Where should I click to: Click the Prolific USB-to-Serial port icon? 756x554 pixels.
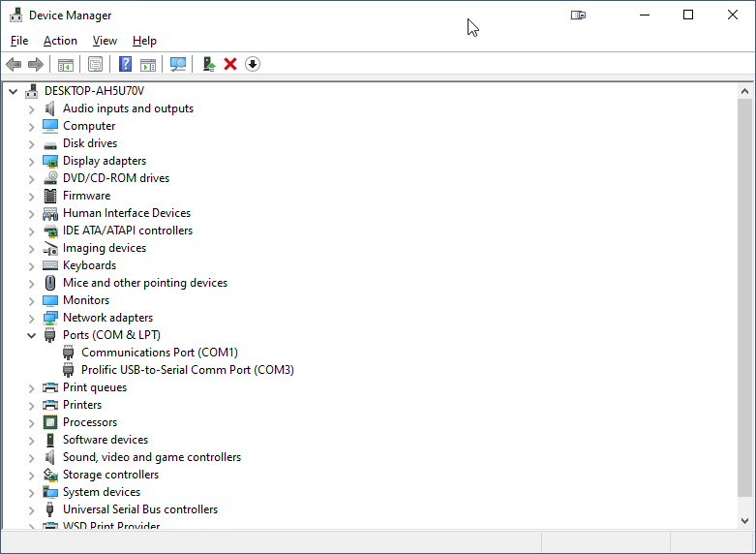(69, 370)
